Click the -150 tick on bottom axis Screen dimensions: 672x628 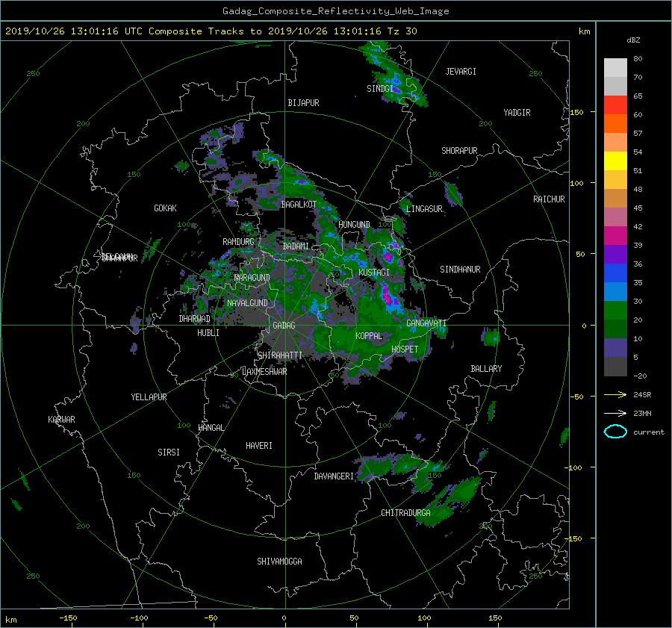click(68, 618)
